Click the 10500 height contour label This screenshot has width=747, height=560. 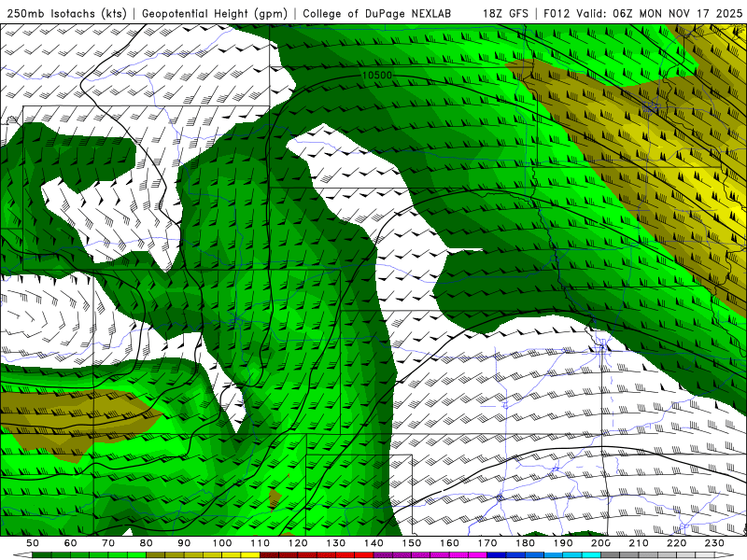click(x=377, y=76)
